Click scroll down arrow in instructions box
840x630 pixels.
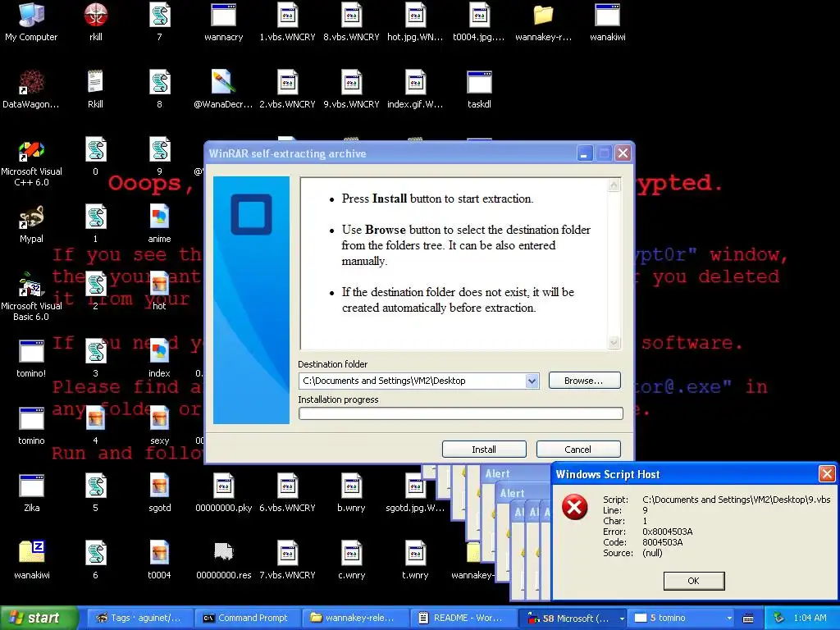click(614, 342)
